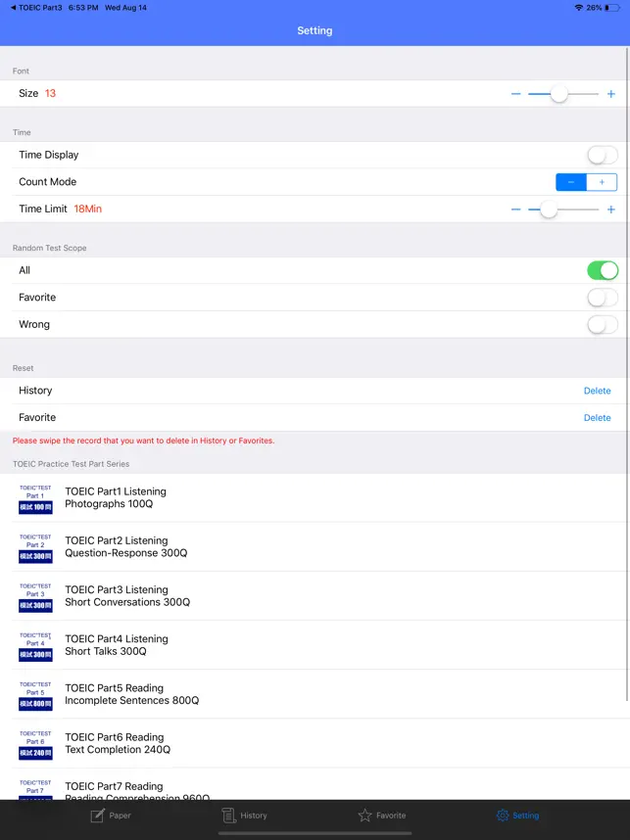This screenshot has width=630, height=840.
Task: Open TOEIC Part6 Text Completion 240Q
Action: (315, 744)
